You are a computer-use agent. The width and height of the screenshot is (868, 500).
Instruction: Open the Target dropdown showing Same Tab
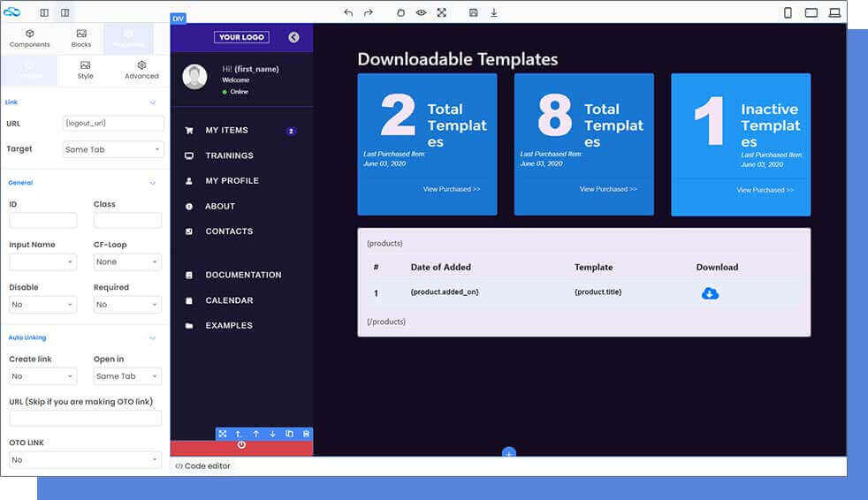pyautogui.click(x=113, y=149)
